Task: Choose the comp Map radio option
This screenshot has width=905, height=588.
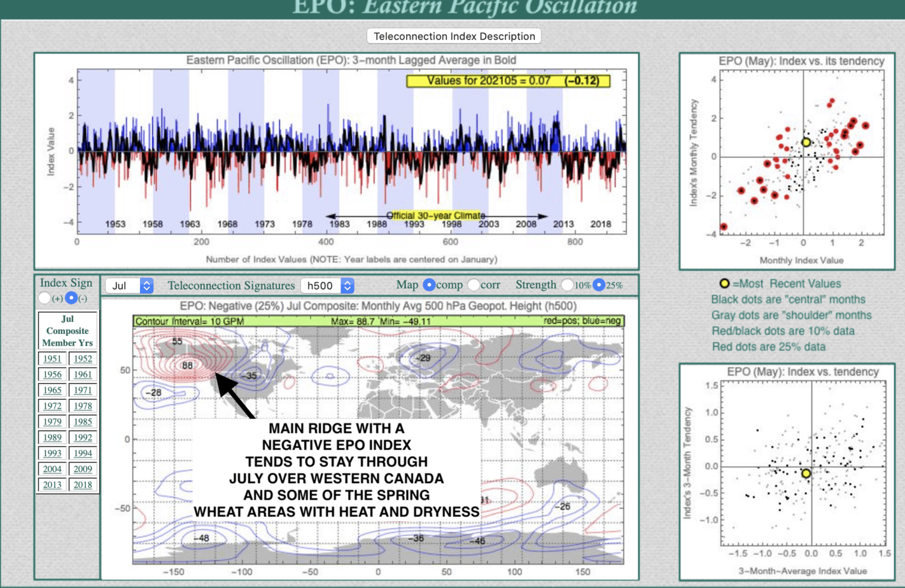Action: [x=429, y=285]
